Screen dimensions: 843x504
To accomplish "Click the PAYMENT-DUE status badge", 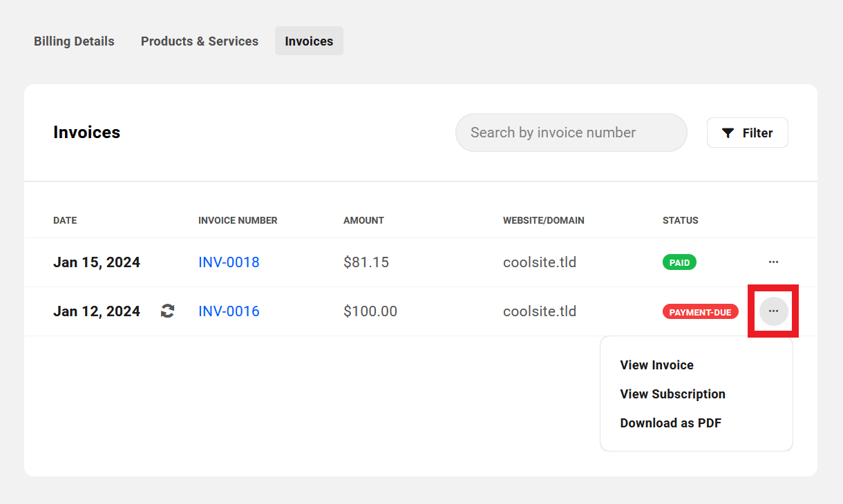I will click(700, 311).
